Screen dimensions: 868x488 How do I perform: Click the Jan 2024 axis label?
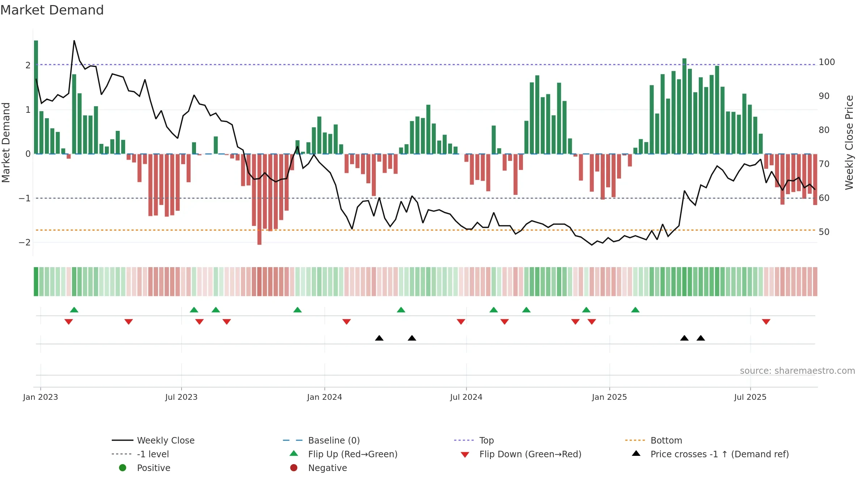pos(325,397)
